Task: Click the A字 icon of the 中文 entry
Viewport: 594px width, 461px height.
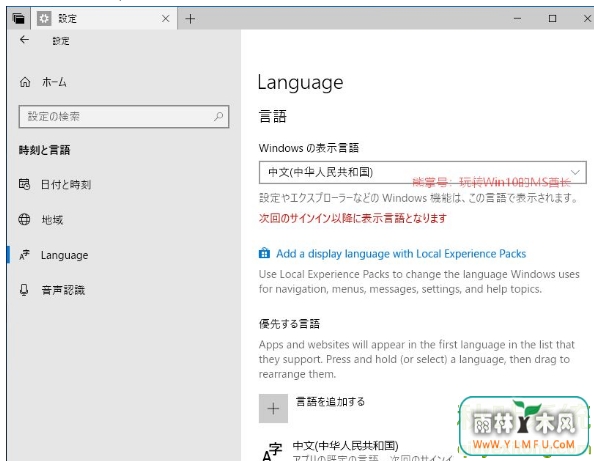Action: pyautogui.click(x=272, y=452)
